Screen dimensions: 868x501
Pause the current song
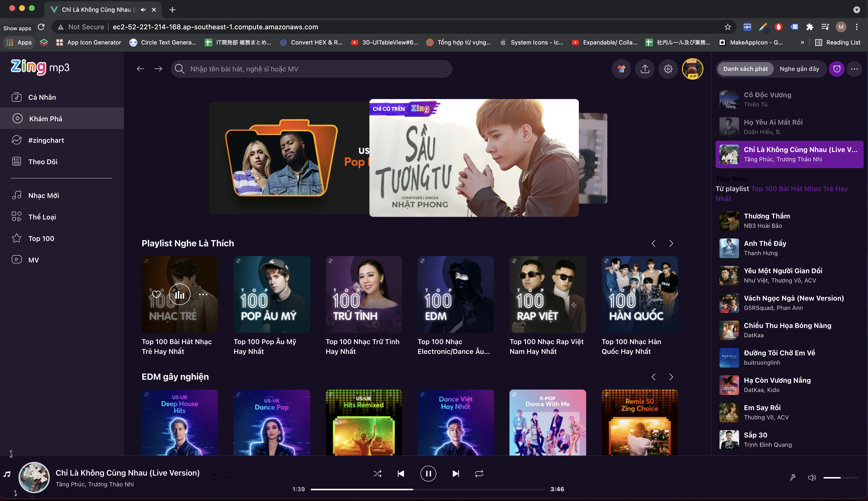tap(428, 473)
